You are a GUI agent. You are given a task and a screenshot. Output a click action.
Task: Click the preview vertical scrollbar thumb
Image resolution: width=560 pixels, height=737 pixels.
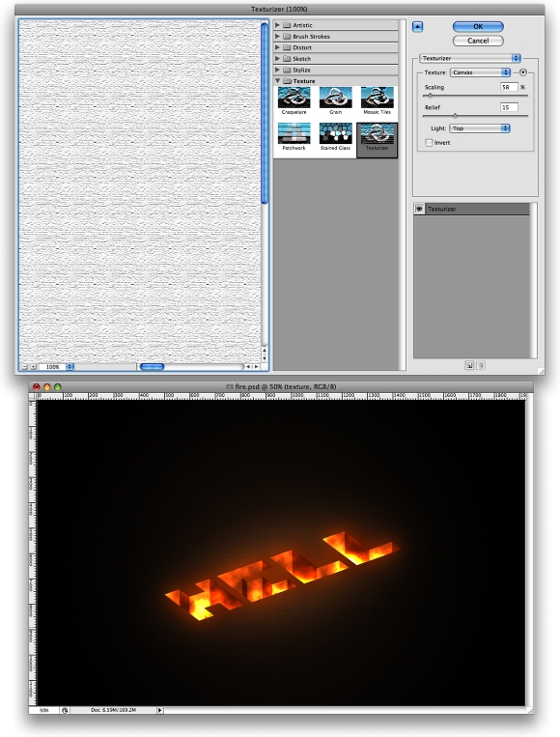tap(265, 114)
